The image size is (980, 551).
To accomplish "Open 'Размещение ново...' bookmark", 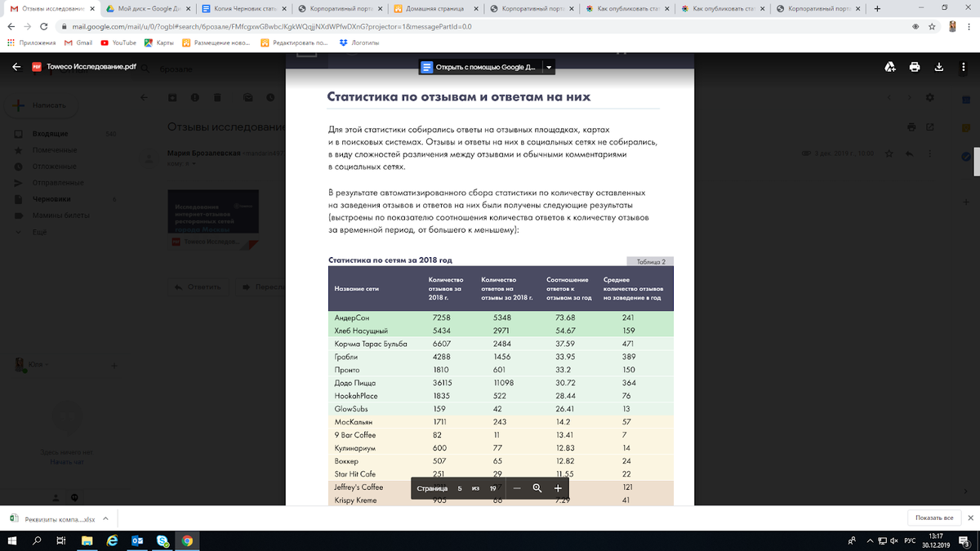I will pyautogui.click(x=216, y=42).
